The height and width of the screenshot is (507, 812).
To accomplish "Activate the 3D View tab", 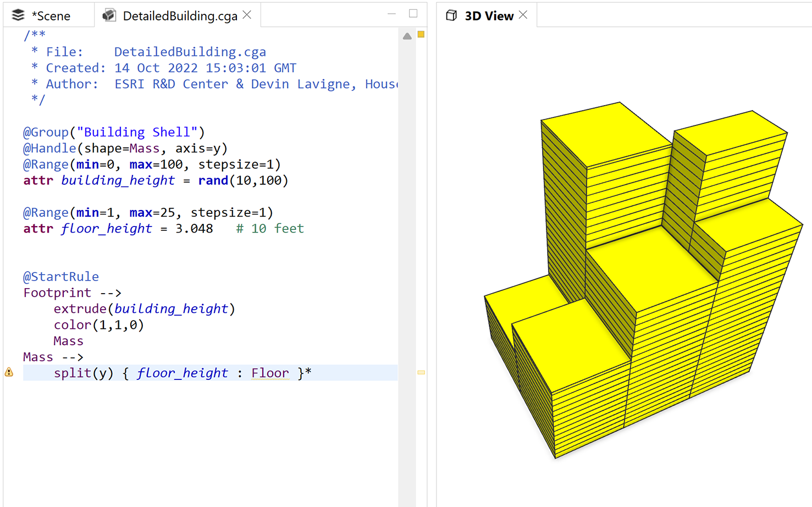I will pos(489,16).
